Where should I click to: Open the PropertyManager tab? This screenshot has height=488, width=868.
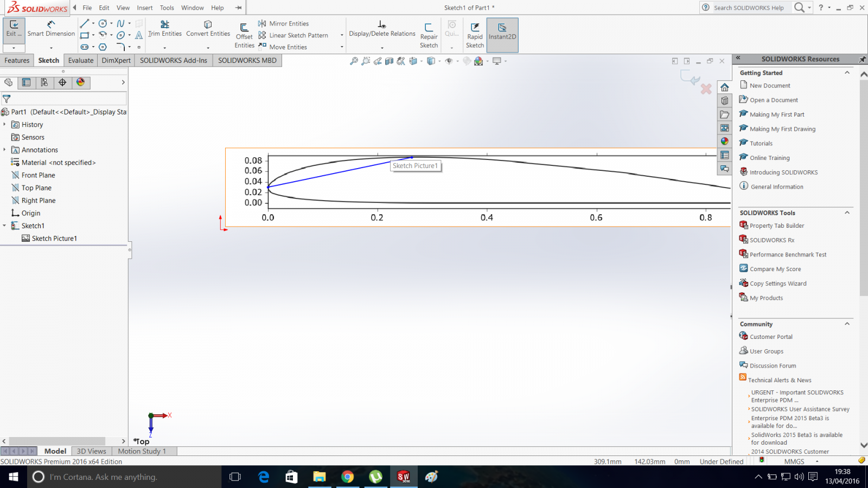pos(26,82)
